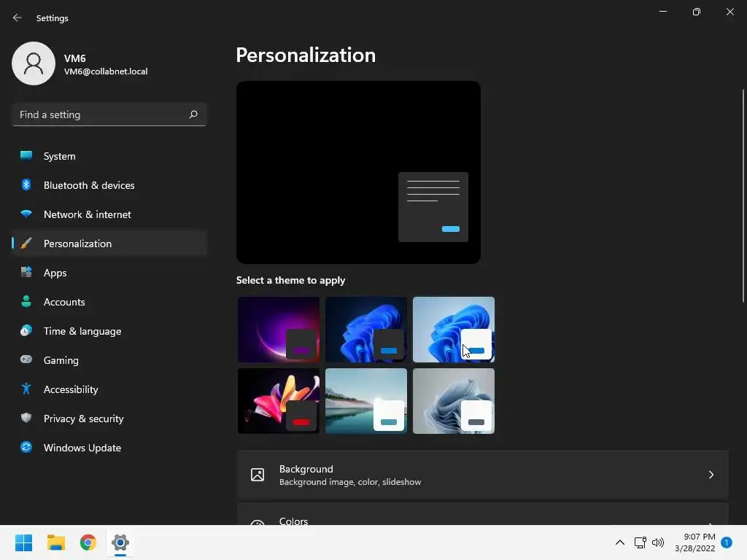Screen dimensions: 747x560
Task: Click the vertical scrollbar of settings page
Action: (x=743, y=195)
